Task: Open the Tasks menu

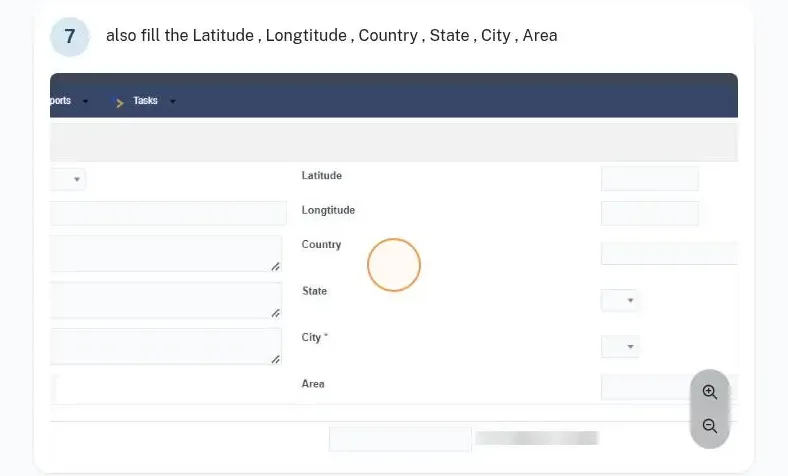Action: pos(145,101)
